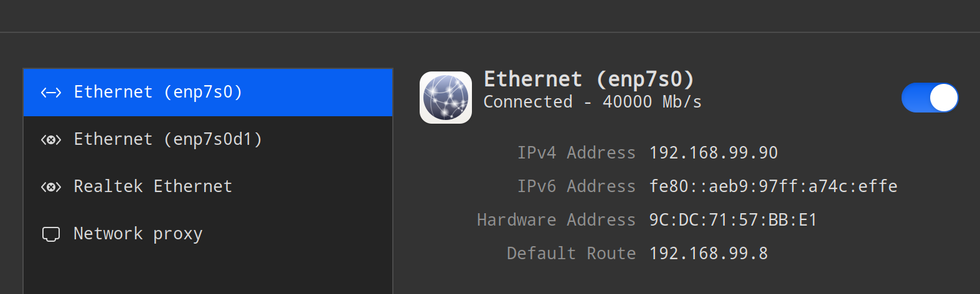The image size is (980, 294).
Task: Click the Hardware Address label
Action: 557,220
